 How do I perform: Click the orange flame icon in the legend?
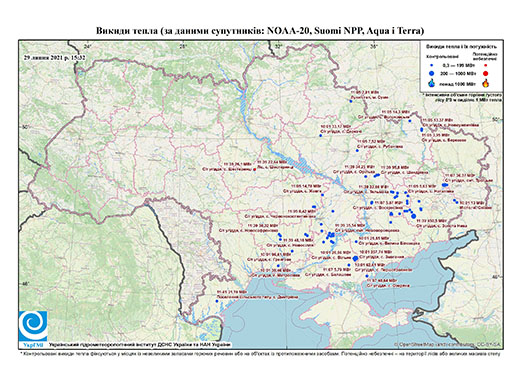click(486, 83)
